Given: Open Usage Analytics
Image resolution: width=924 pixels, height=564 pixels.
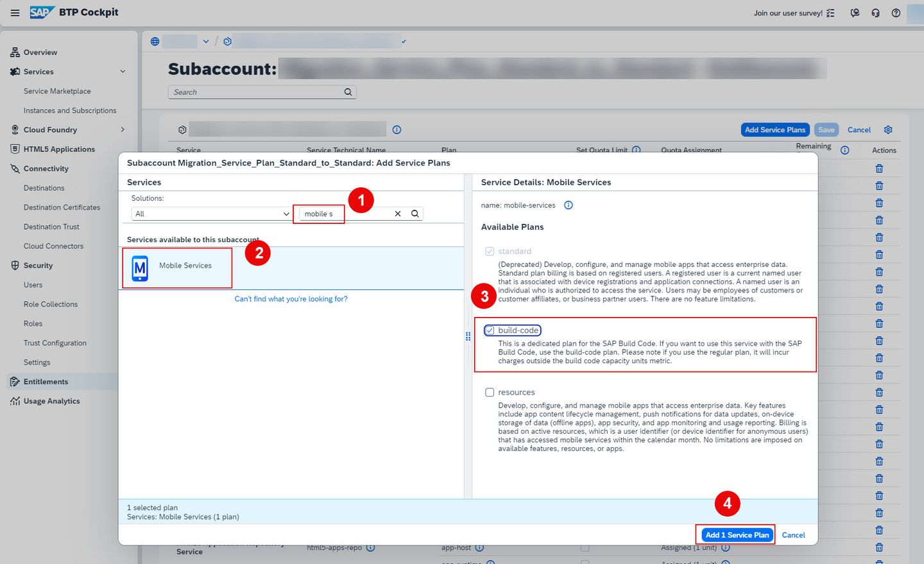Looking at the screenshot, I should tap(51, 401).
